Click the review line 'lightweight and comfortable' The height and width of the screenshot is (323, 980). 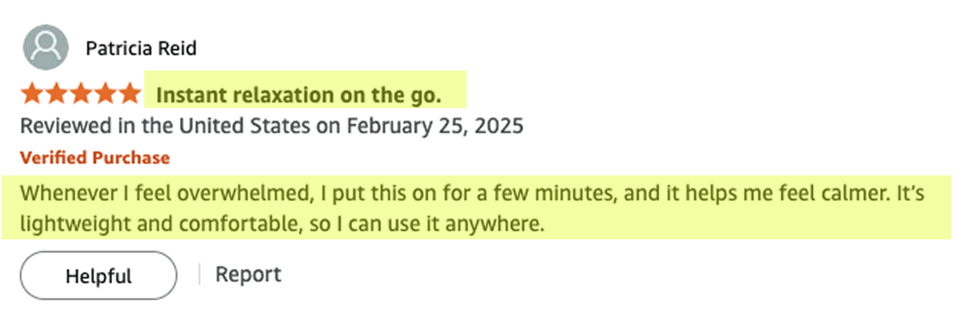pyautogui.click(x=282, y=224)
